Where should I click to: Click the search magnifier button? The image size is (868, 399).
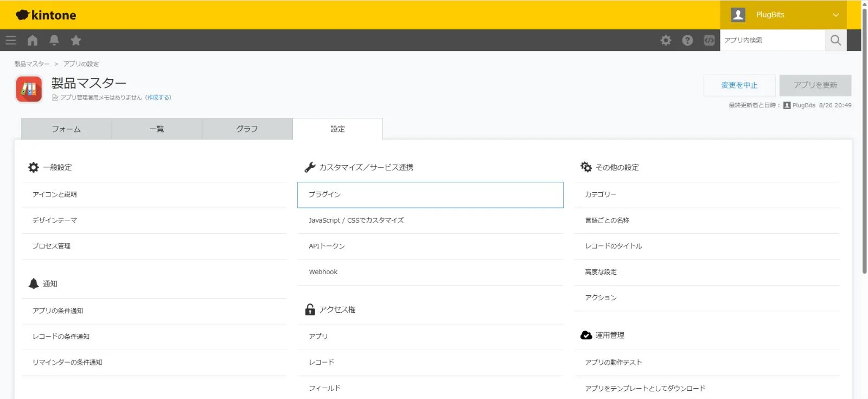[835, 40]
